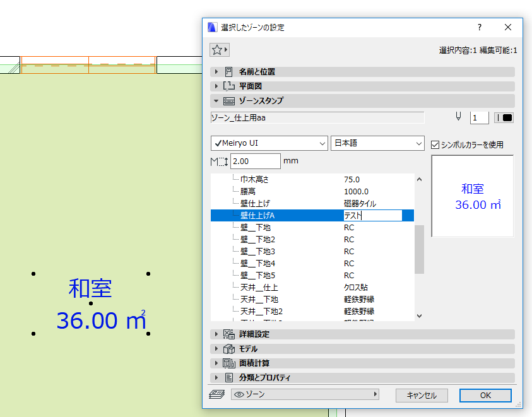
Task: Click the 詳細設定 panel icon
Action: 229,334
